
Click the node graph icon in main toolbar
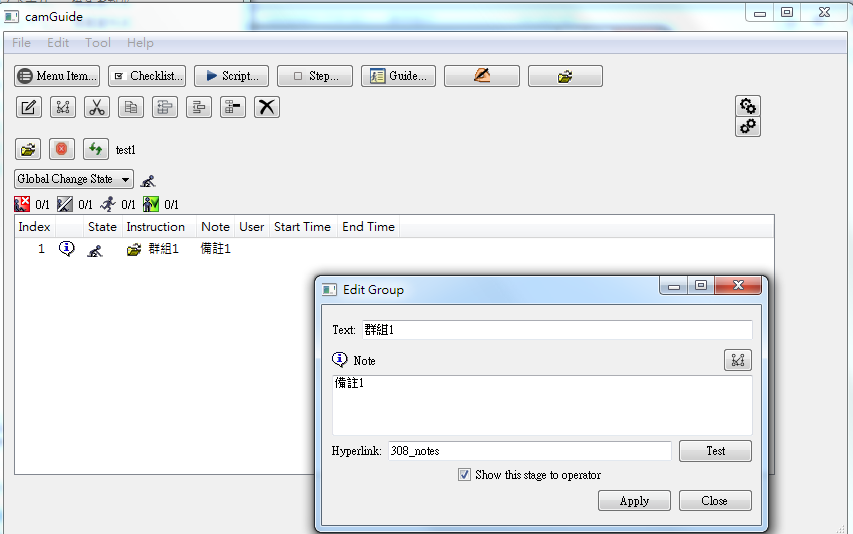[63, 107]
